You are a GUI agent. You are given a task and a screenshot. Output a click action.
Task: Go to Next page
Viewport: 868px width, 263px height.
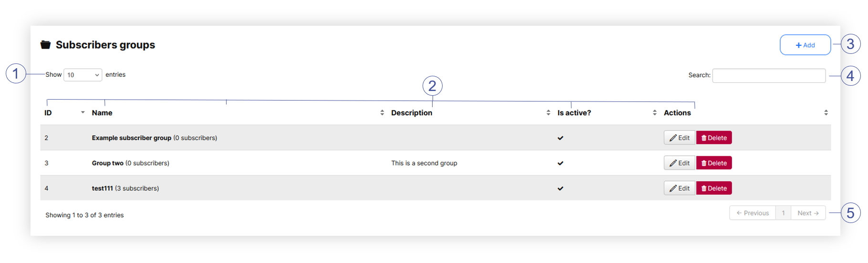click(808, 213)
